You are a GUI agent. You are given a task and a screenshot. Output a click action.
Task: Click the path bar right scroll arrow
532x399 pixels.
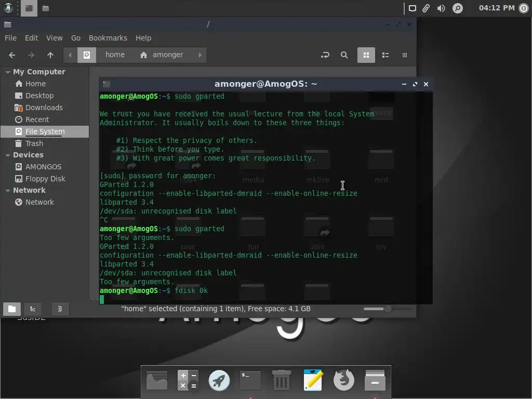[200, 55]
